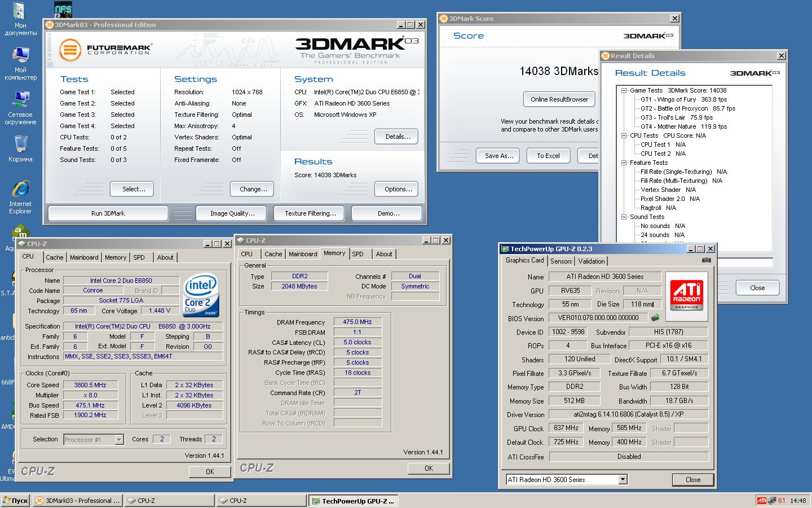Screen dimensions: 812x508
Task: Switch to the Cache tab in left CPU-Z
Action: (55, 257)
